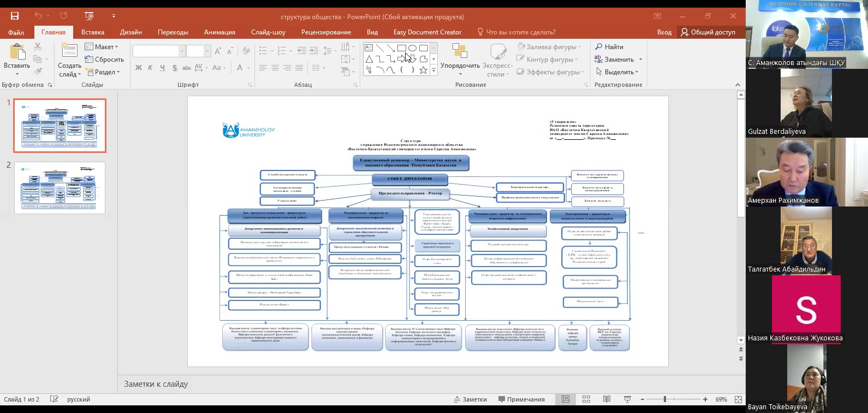
Task: Start slideshow from status bar icon
Action: [x=627, y=399]
